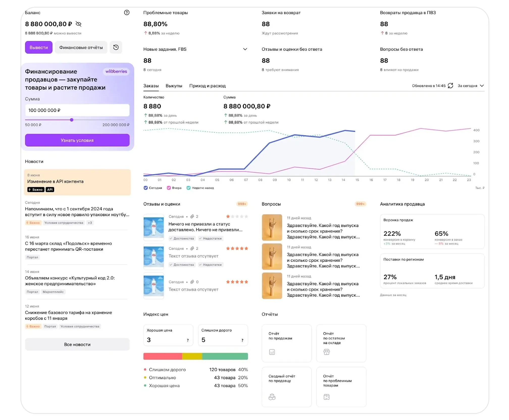Switch to 'Приход и расход' tab
509x420 pixels.
pyautogui.click(x=207, y=86)
